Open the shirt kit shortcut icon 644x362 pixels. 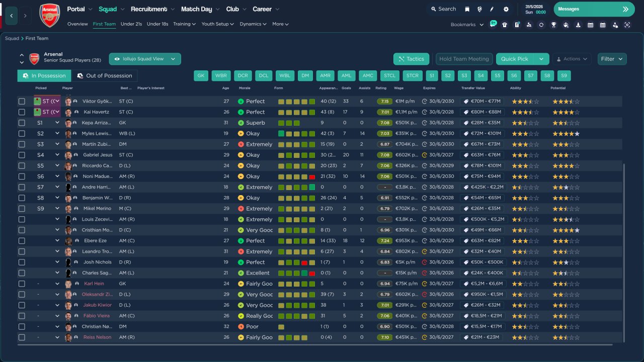point(505,25)
